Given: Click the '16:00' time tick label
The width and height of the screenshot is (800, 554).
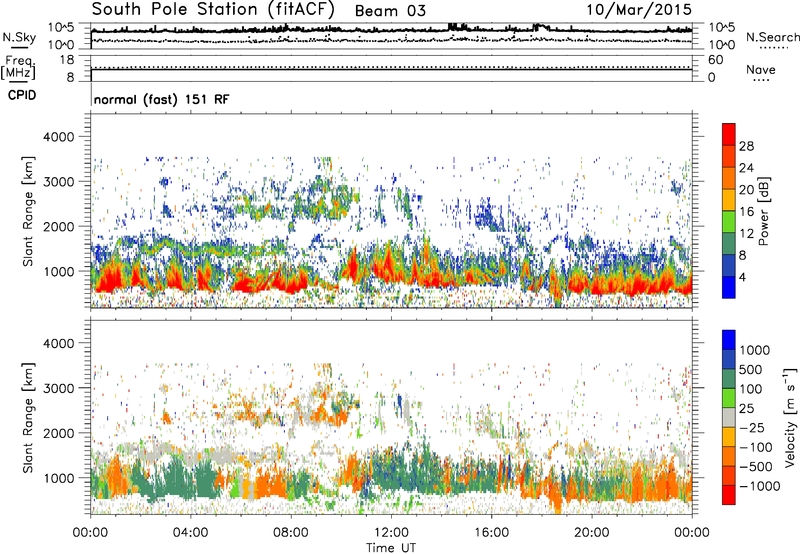Looking at the screenshot, I should click(x=491, y=533).
